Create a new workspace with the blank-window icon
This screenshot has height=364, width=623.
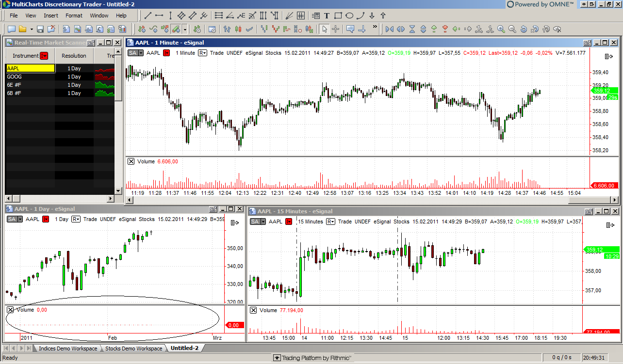(12, 29)
